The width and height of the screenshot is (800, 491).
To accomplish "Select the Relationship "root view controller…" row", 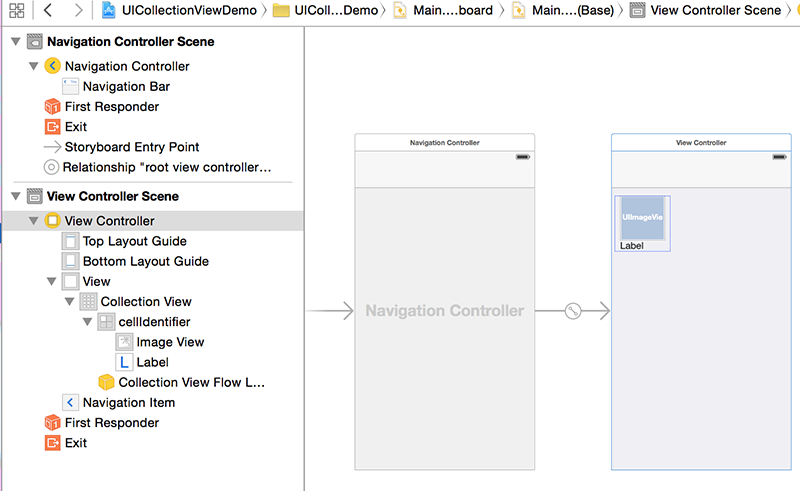I will pyautogui.click(x=153, y=167).
